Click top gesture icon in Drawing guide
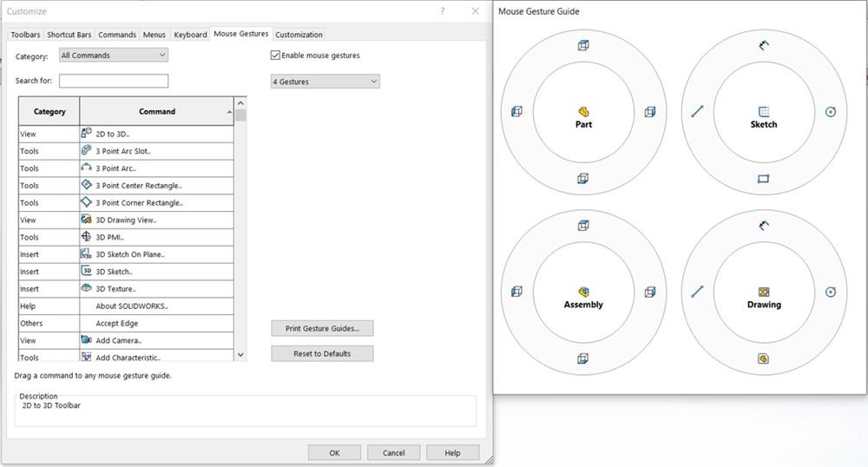This screenshot has height=467, width=868. click(x=763, y=225)
